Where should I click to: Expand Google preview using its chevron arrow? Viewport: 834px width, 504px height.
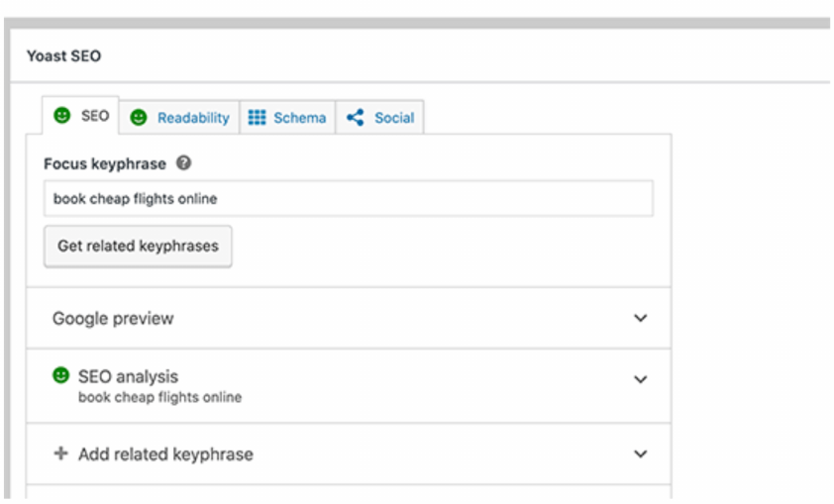pos(641,319)
